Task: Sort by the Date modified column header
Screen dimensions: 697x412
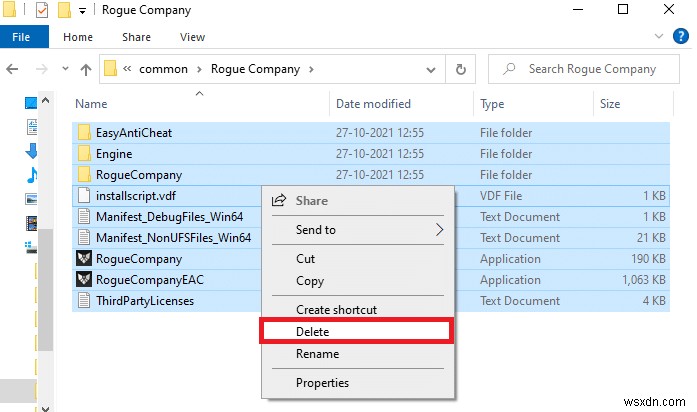Action: (x=375, y=104)
